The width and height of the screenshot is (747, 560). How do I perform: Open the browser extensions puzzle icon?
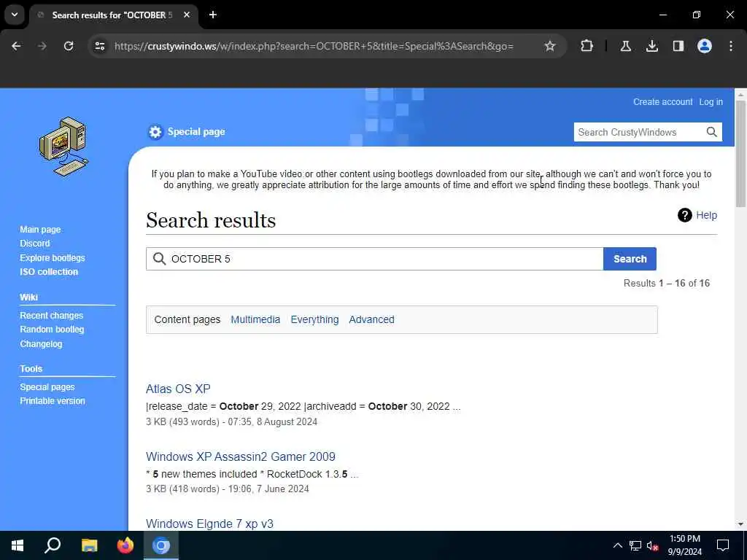(x=587, y=46)
